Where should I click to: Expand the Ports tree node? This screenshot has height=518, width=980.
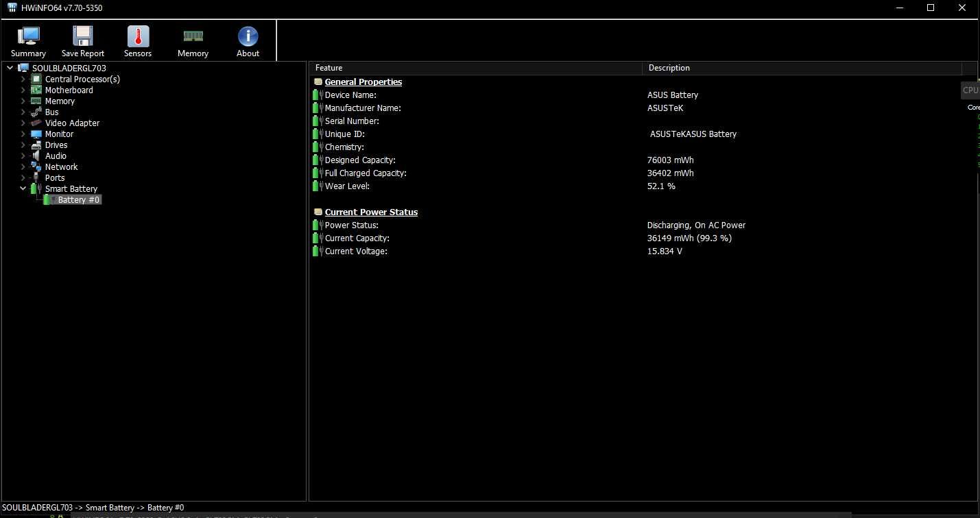click(x=23, y=177)
